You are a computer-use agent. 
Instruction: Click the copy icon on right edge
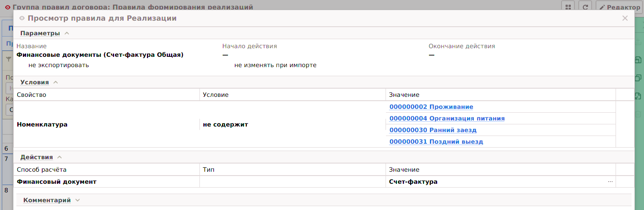pos(639,78)
